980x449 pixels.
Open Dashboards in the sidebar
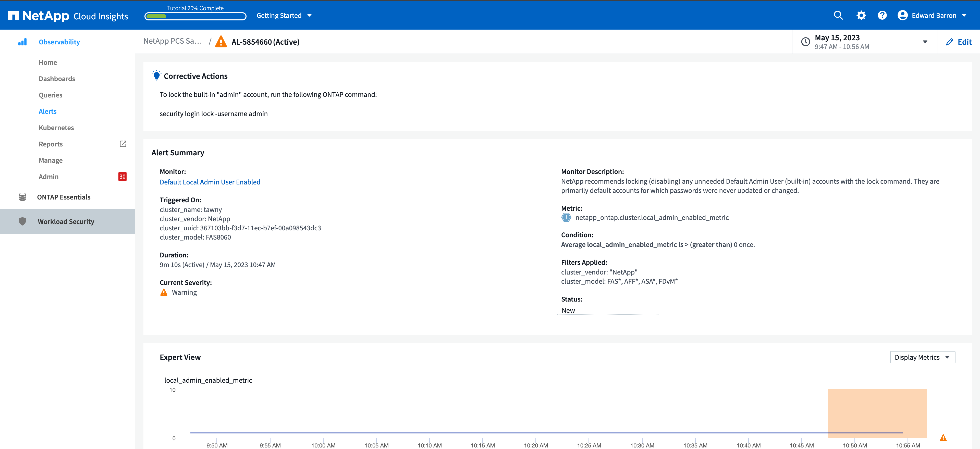coord(57,79)
